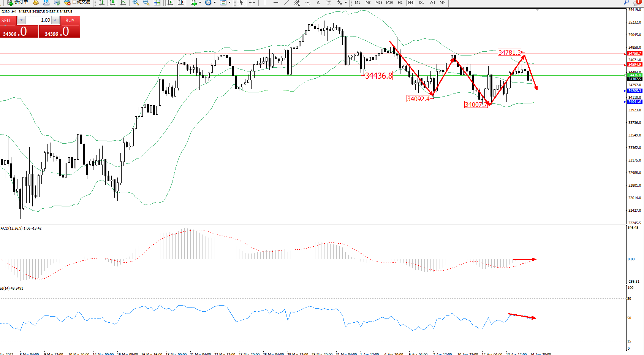Switch to the M15 timeframe
The image size is (644, 355).
pyautogui.click(x=378, y=3)
